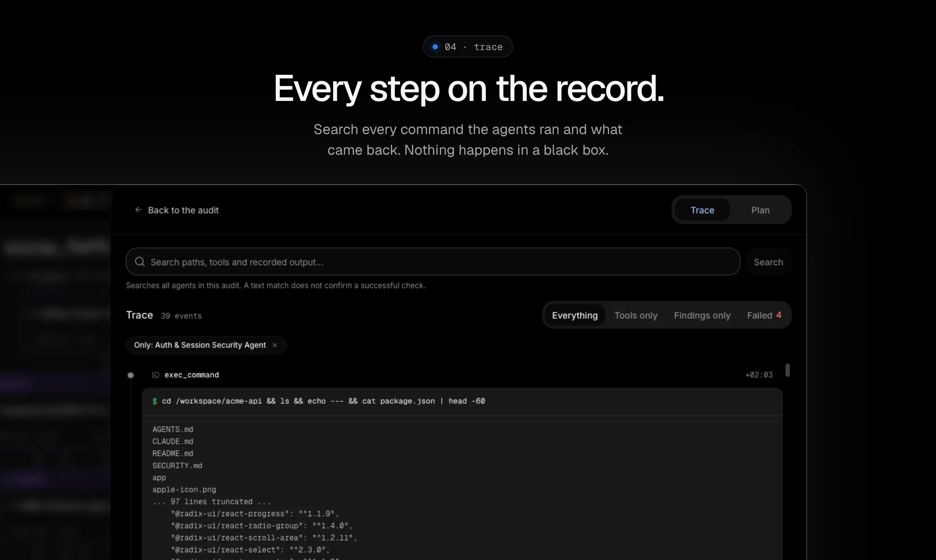This screenshot has width=936, height=560.
Task: Click the @radix-ui/react-progress dependency line
Action: pos(255,514)
